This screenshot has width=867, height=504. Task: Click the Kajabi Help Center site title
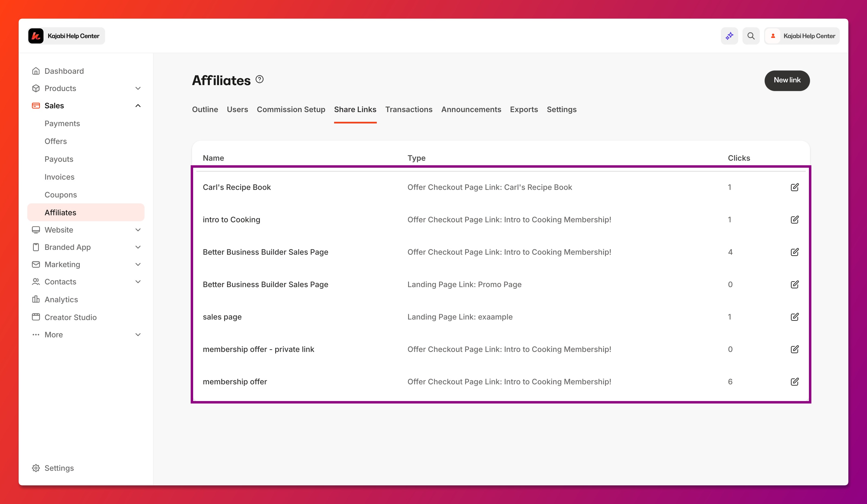tap(73, 36)
